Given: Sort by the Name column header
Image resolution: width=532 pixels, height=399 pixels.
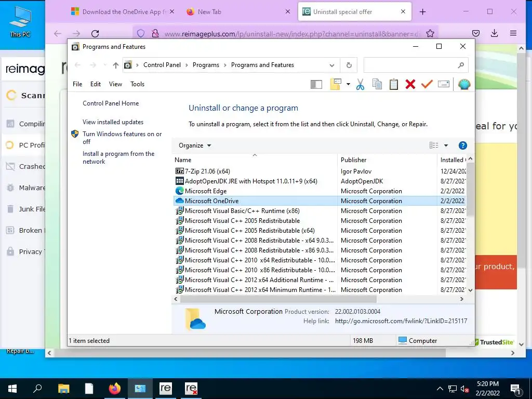Looking at the screenshot, I should tap(255, 160).
